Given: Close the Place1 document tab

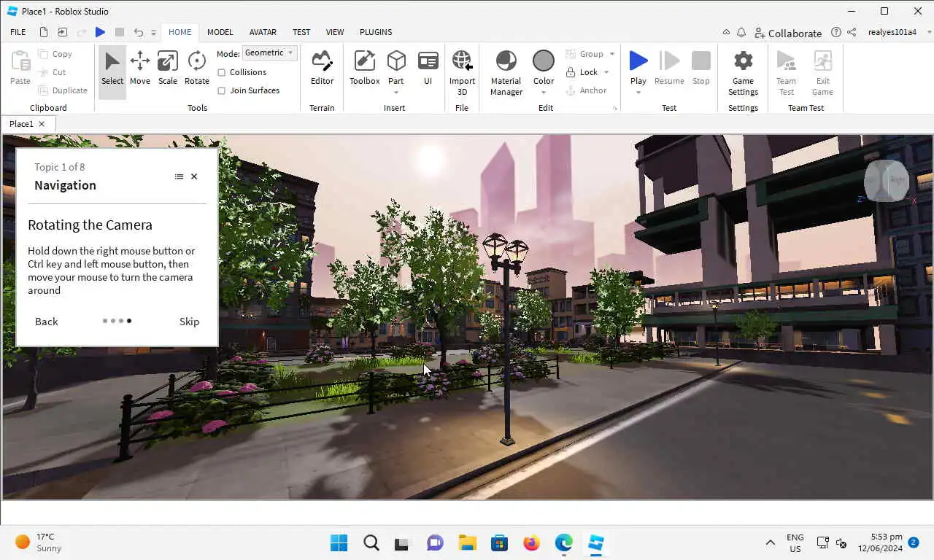Looking at the screenshot, I should tap(42, 124).
